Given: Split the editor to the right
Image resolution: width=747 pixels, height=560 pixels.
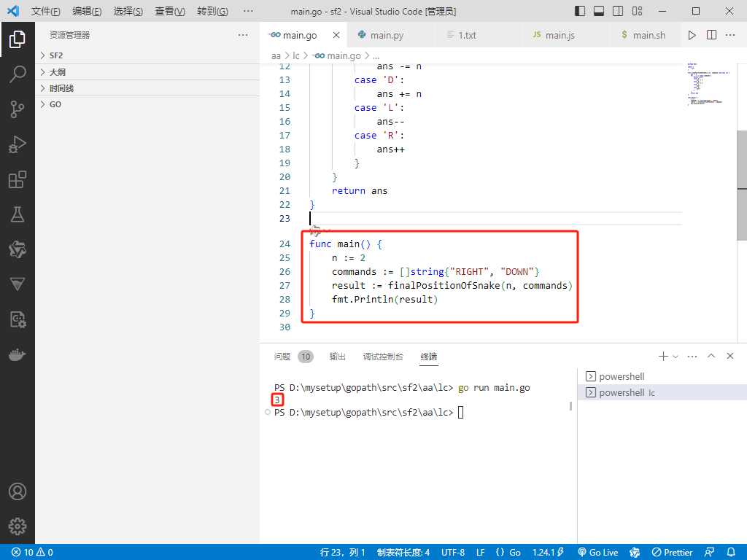Looking at the screenshot, I should tap(711, 35).
